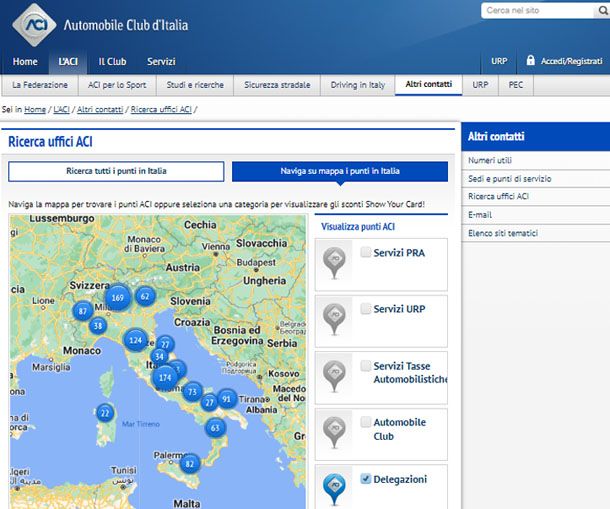610x509 pixels.
Task: Click Naviga su mappa i punti in Italia
Action: tap(340, 171)
